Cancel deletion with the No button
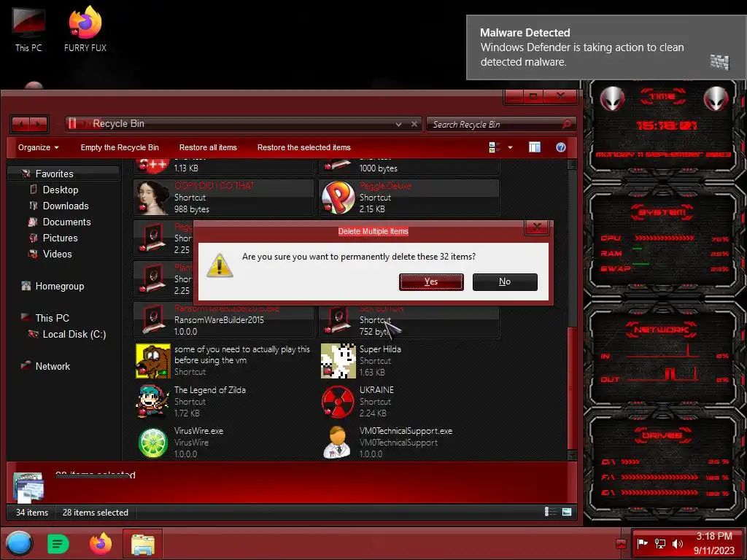The image size is (747, 560). (x=505, y=281)
